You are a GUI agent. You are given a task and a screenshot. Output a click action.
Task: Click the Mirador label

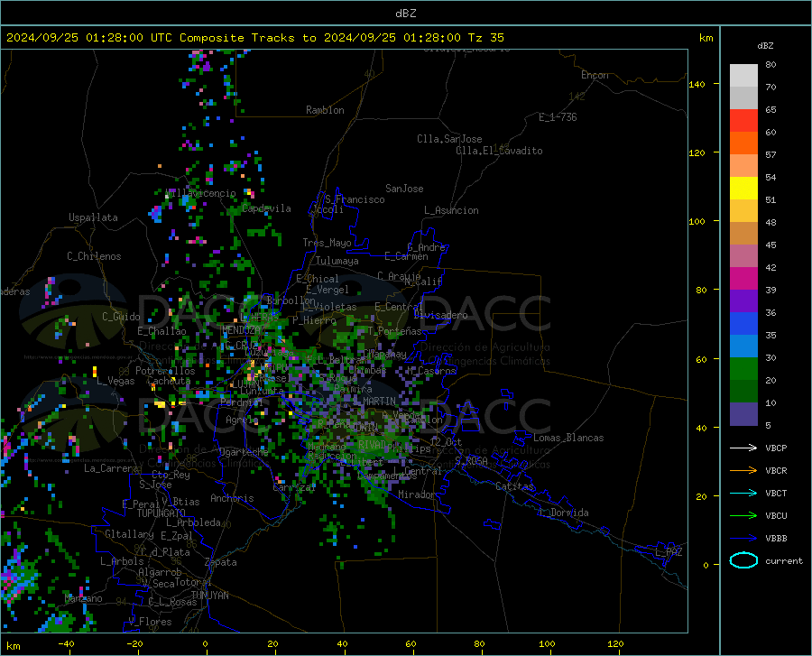pyautogui.click(x=416, y=494)
